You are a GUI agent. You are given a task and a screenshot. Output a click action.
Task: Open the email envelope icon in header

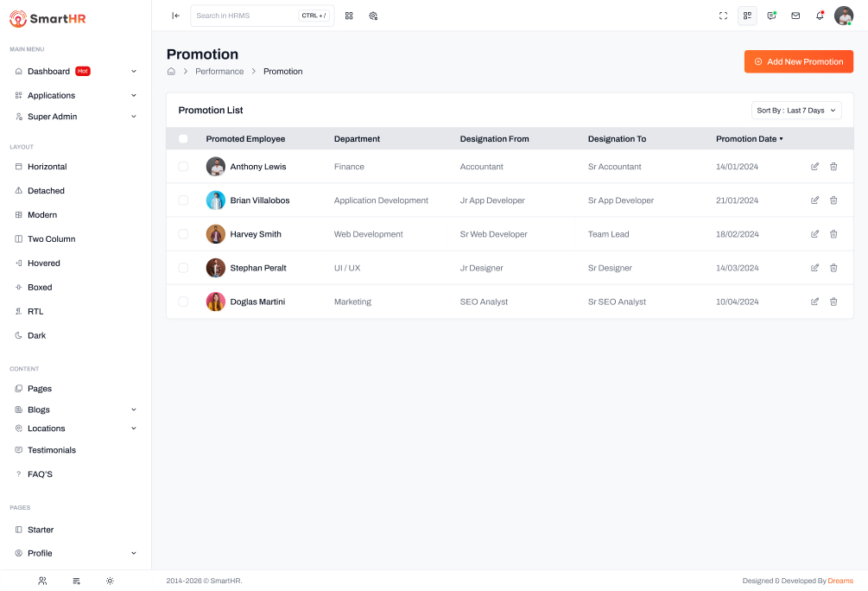coord(795,16)
